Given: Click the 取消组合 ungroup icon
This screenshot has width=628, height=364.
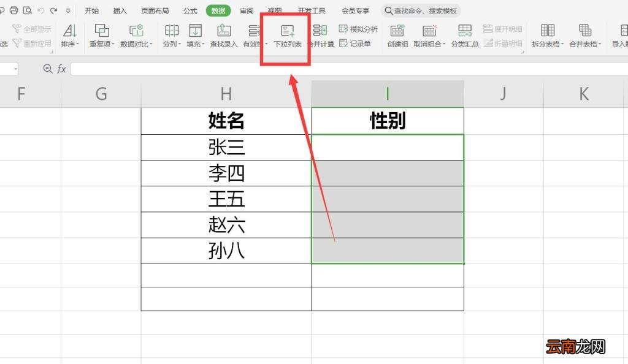Looking at the screenshot, I should (429, 31).
